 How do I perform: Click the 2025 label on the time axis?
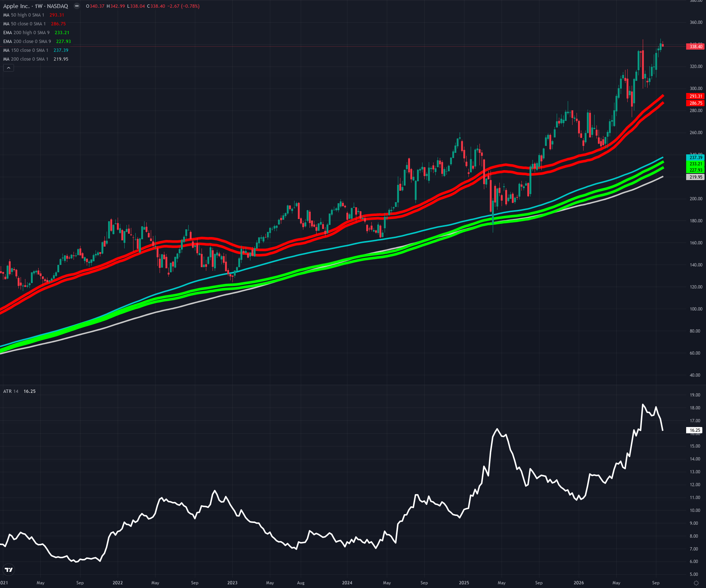click(464, 583)
